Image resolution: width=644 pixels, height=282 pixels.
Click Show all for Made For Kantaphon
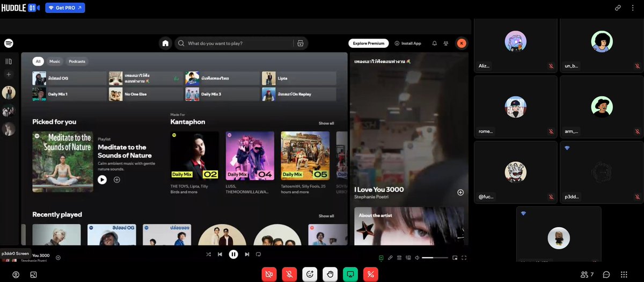[326, 123]
